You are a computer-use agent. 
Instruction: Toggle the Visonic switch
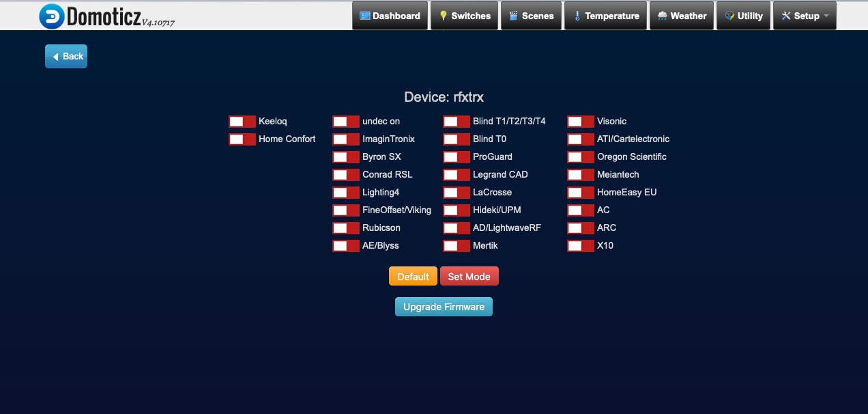click(581, 122)
